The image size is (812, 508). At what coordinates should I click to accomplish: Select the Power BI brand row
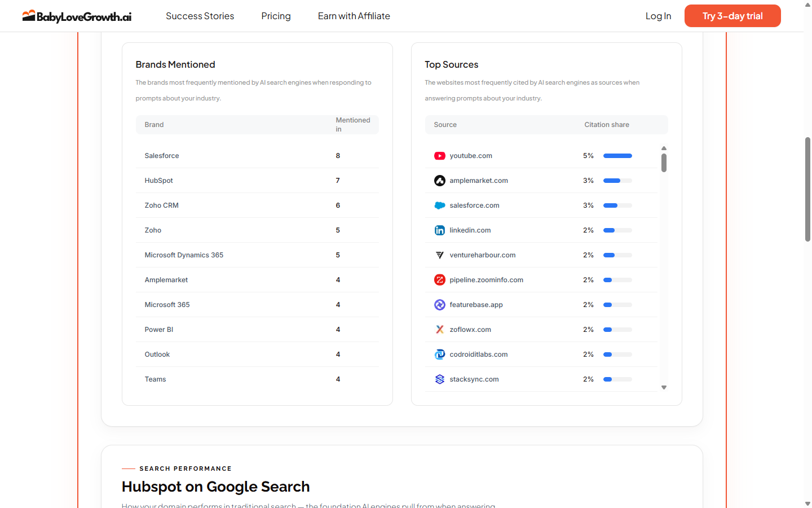coord(257,330)
